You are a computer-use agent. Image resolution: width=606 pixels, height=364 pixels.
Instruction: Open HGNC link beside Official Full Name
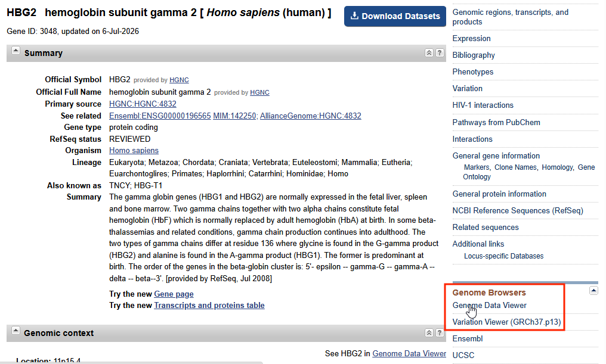pos(259,93)
